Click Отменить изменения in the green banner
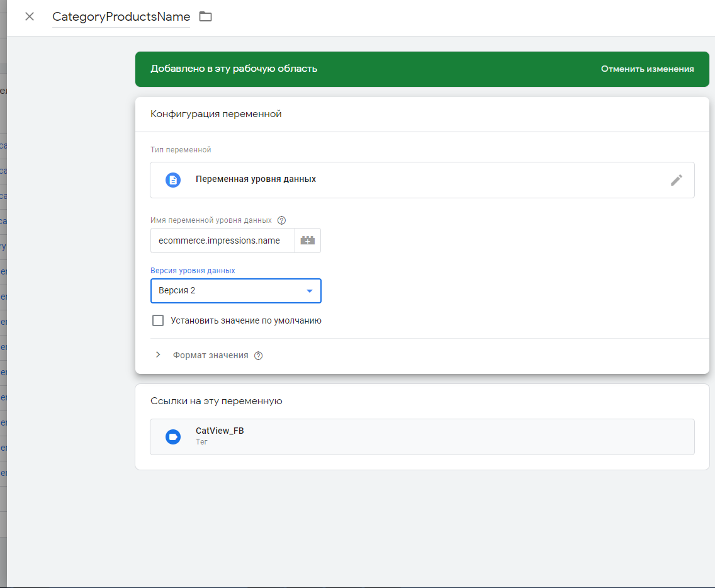The width and height of the screenshot is (715, 588). pyautogui.click(x=647, y=69)
